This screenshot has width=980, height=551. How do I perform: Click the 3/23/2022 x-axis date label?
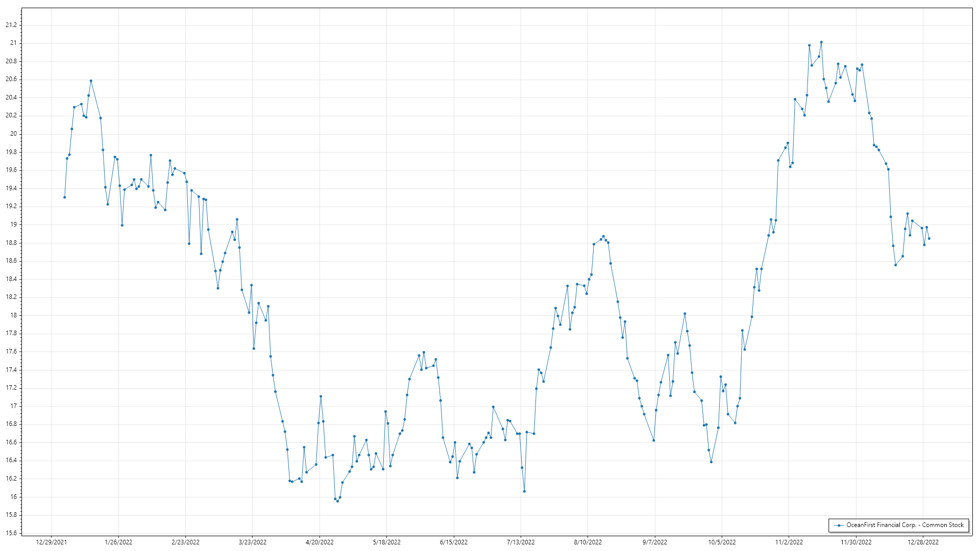(x=253, y=542)
